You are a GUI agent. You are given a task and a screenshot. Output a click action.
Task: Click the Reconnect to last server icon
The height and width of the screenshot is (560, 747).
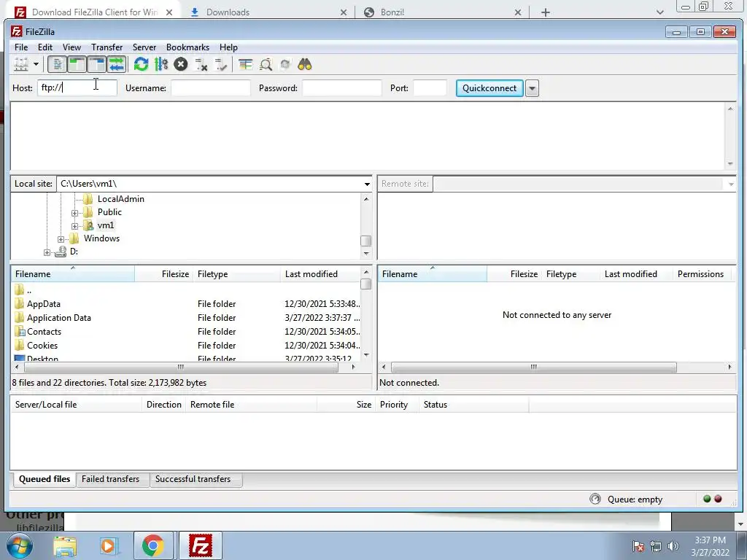click(x=220, y=64)
